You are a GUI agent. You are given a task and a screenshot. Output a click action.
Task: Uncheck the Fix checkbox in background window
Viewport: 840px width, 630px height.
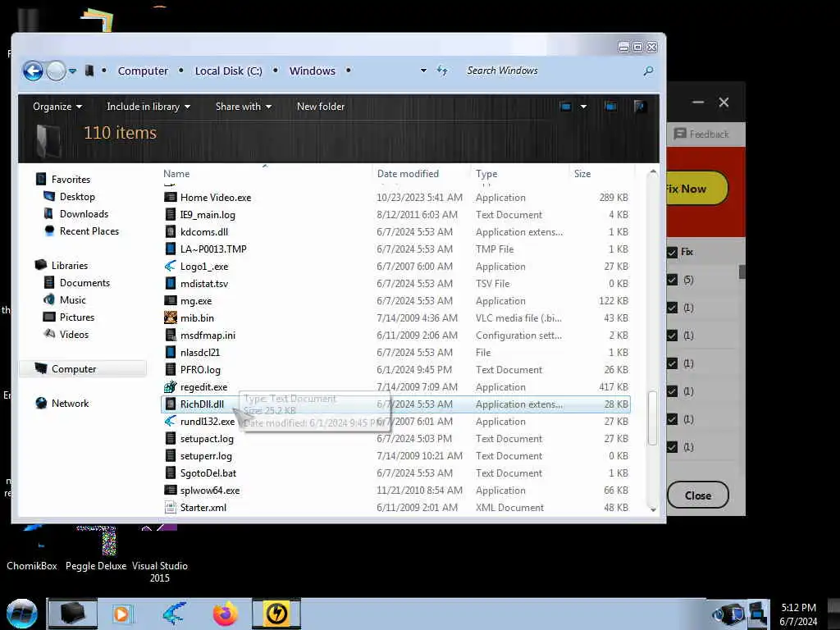pos(672,252)
